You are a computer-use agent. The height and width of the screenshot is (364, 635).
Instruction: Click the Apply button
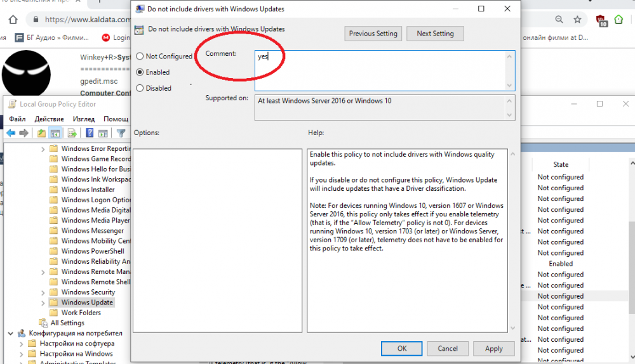click(493, 349)
